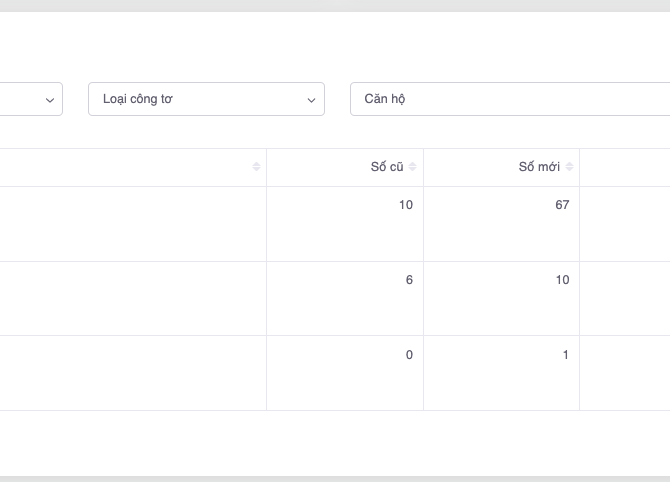
Task: Select second row Số mới cell showing 10
Action: point(501,298)
